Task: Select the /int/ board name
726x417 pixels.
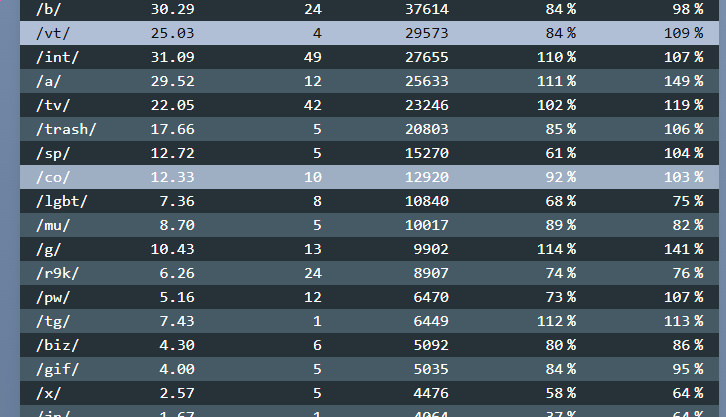Action: (x=57, y=57)
